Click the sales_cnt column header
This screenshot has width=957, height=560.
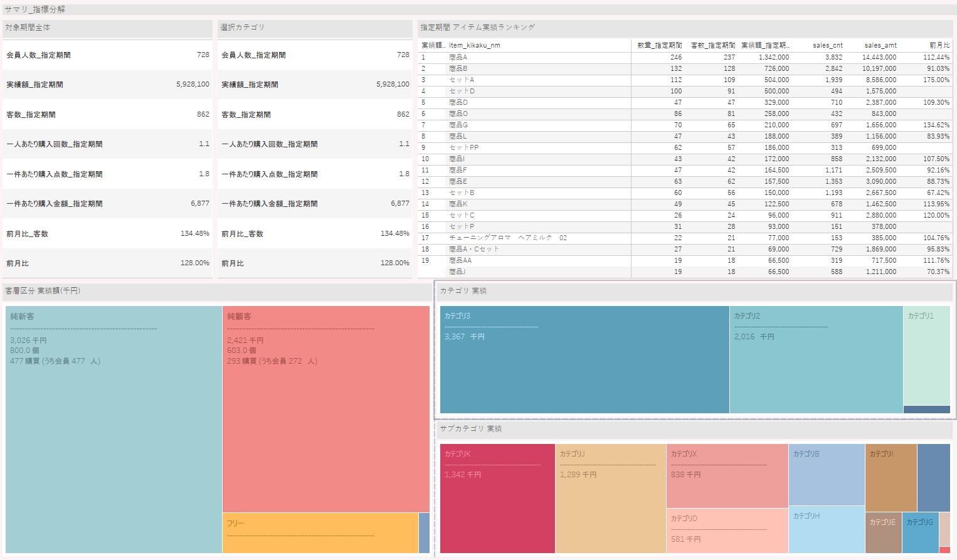pyautogui.click(x=828, y=45)
